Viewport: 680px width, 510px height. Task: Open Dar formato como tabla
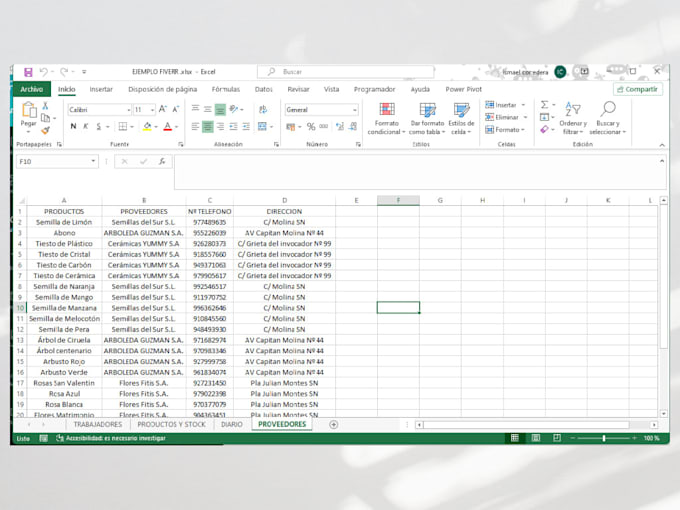[x=427, y=119]
